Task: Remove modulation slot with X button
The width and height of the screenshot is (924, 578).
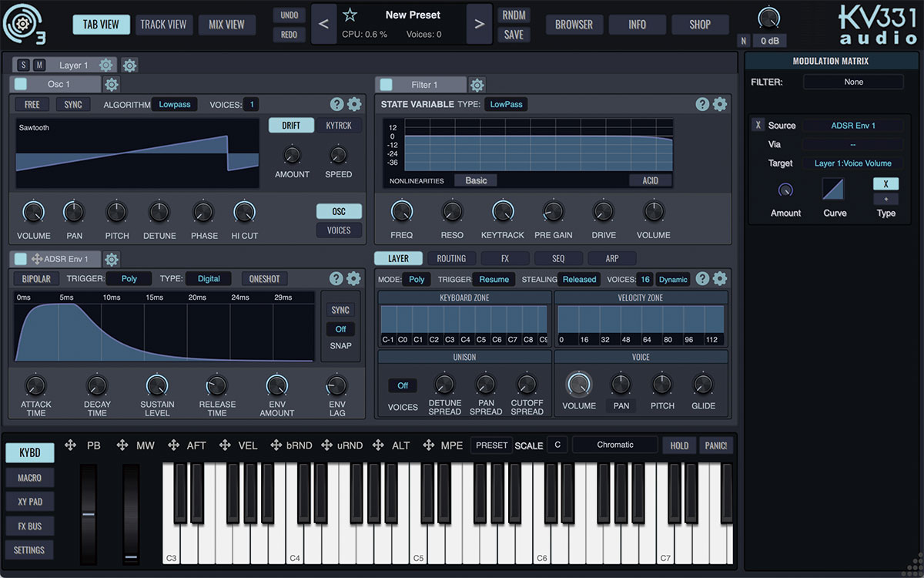Action: 758,126
